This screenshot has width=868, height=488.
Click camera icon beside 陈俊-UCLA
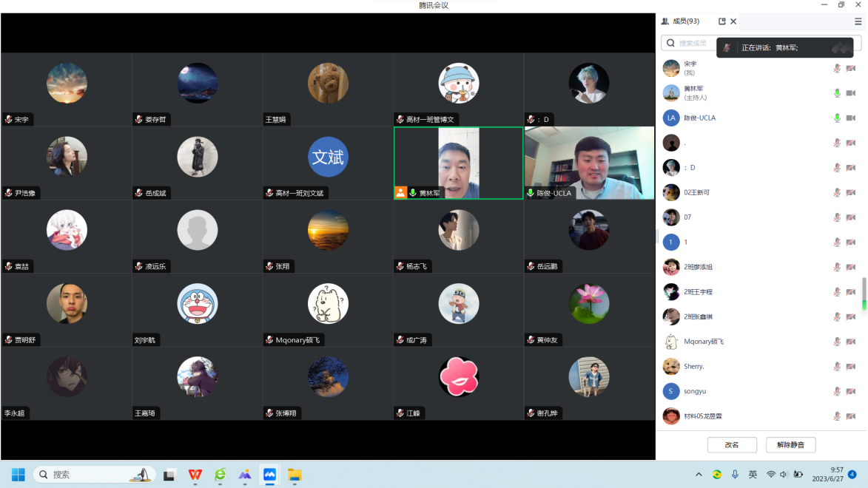click(851, 118)
